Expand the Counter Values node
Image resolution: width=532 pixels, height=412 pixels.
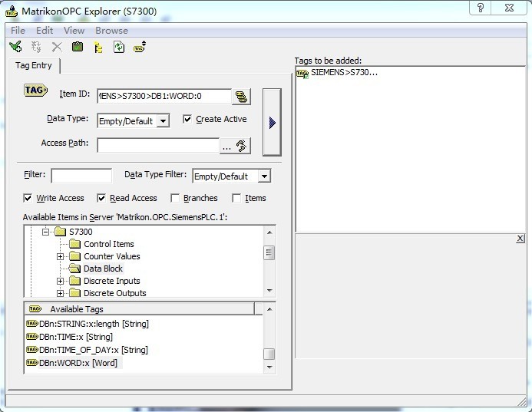(x=60, y=257)
